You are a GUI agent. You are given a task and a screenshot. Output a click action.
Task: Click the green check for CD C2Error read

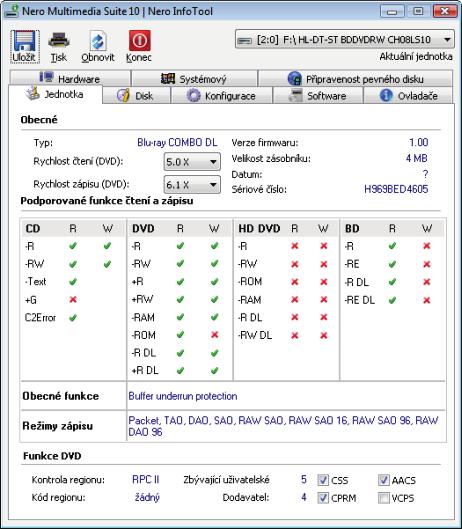click(x=73, y=317)
